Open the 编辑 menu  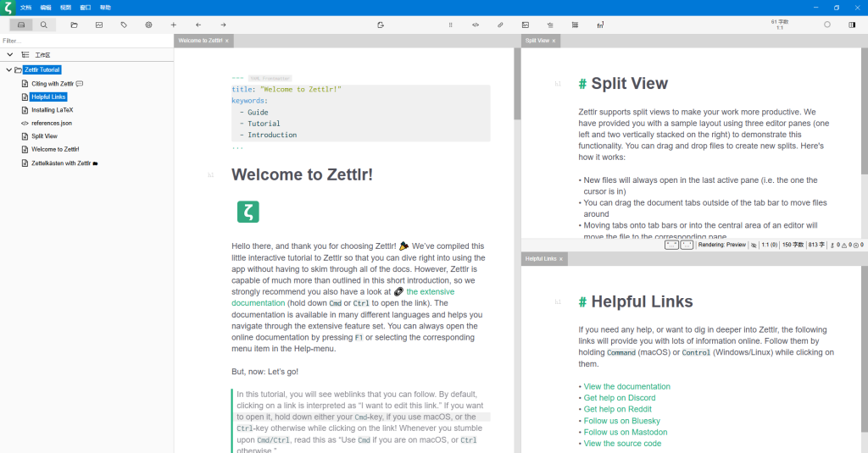pos(46,8)
